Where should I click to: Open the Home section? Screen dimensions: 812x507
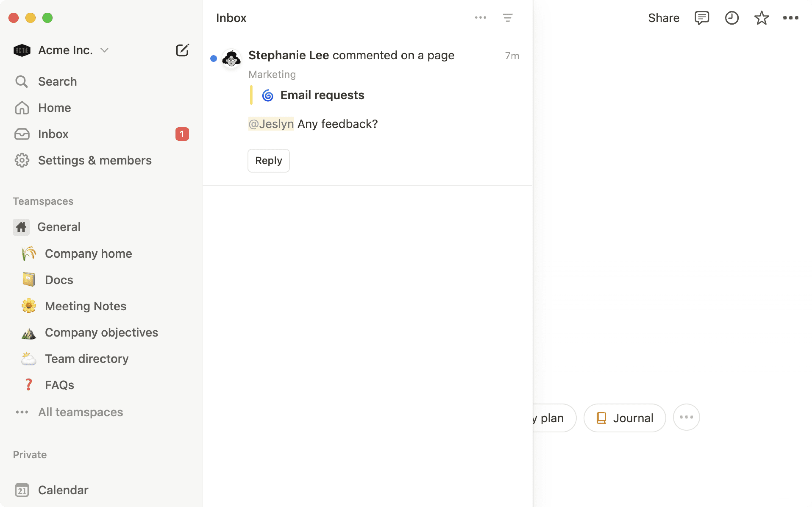tap(54, 107)
